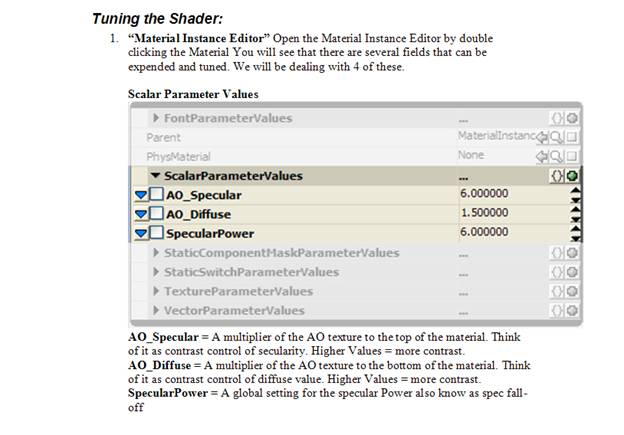Click the braces empty-array icon on ScalarParameterValues

557,176
